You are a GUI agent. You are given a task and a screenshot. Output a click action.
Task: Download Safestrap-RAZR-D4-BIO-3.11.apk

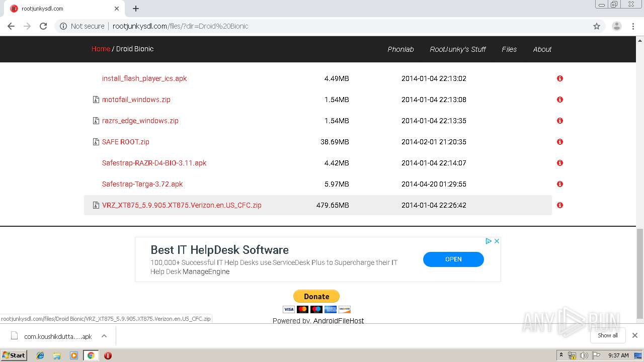click(154, 163)
